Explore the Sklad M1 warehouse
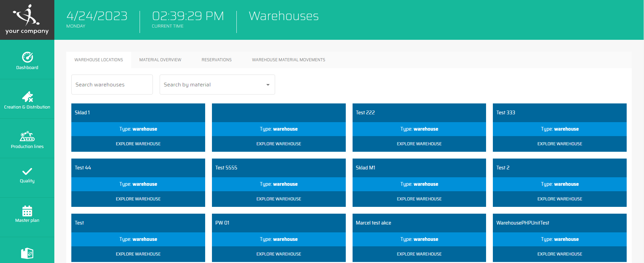 (x=419, y=199)
